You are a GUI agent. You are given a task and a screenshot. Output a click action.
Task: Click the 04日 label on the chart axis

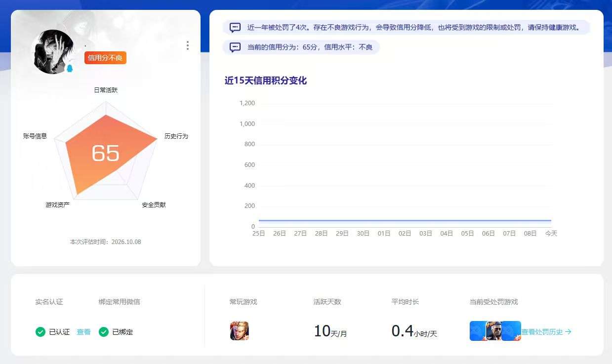pos(447,234)
